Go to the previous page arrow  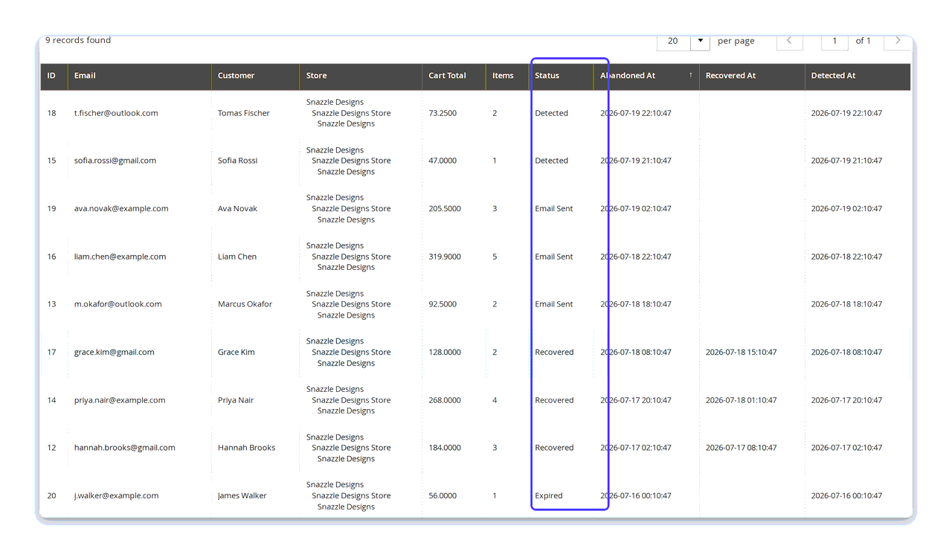789,41
